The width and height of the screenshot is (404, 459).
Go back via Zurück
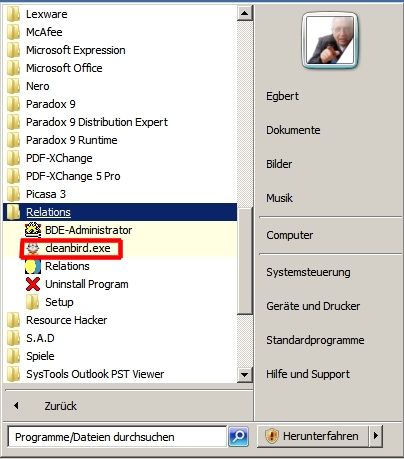point(61,406)
